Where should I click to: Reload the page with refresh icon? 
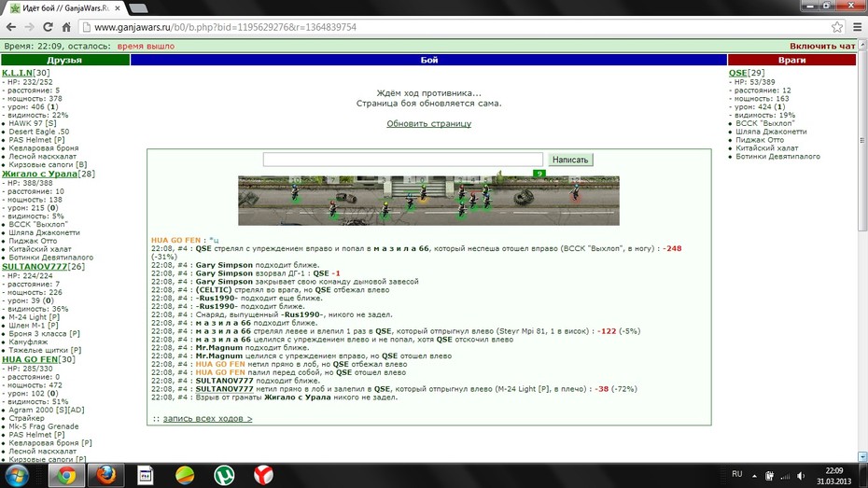pos(48,27)
